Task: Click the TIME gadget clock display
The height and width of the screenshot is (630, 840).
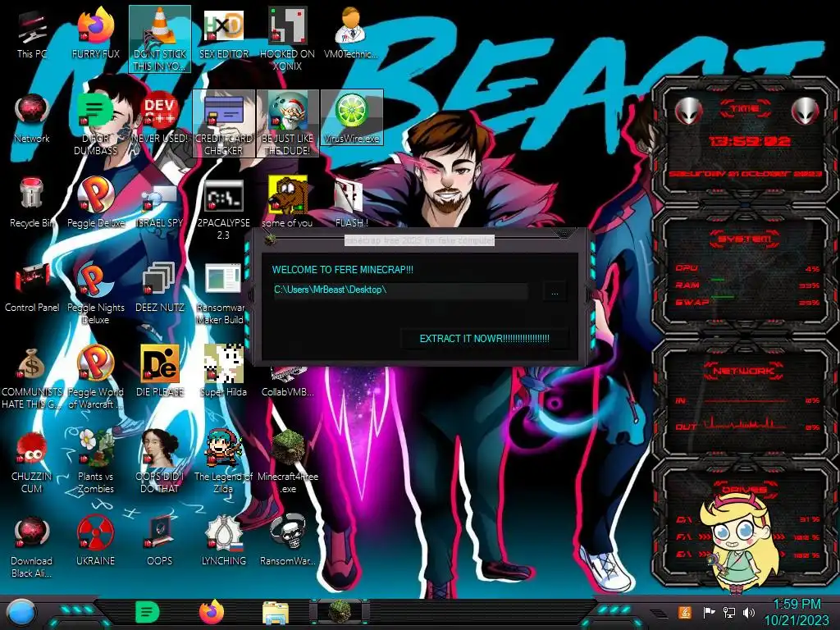Action: (x=750, y=141)
